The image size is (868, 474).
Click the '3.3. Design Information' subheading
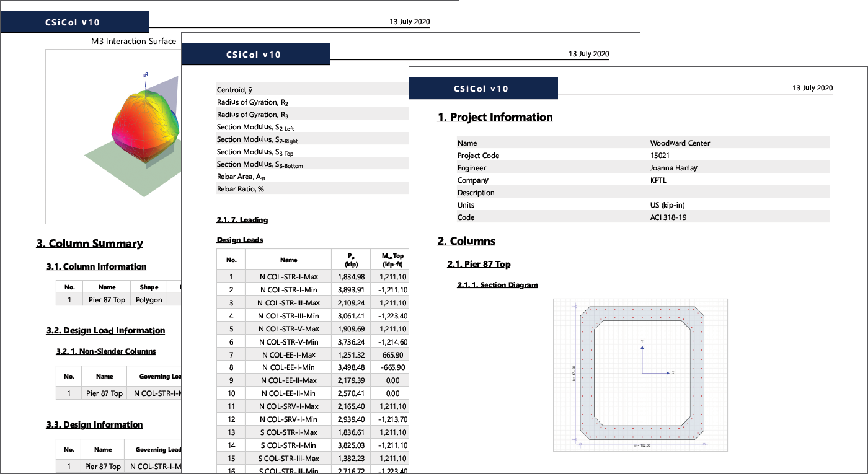pyautogui.click(x=94, y=424)
